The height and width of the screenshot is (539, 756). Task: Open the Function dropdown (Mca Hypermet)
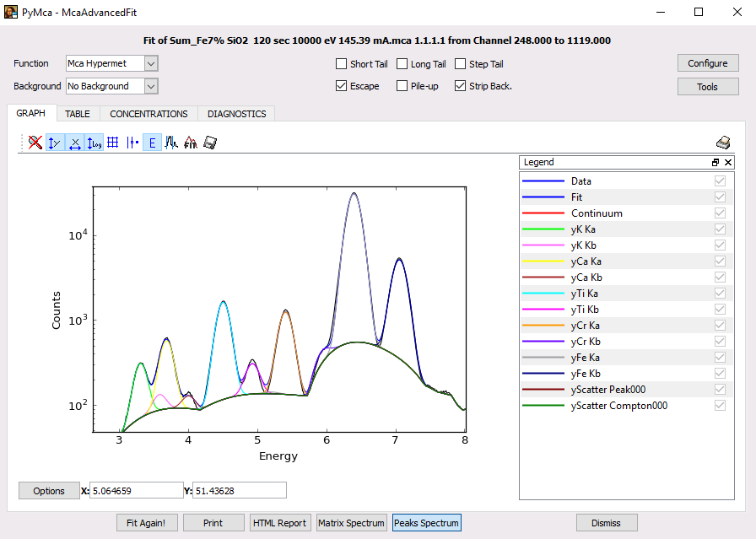[x=112, y=63]
